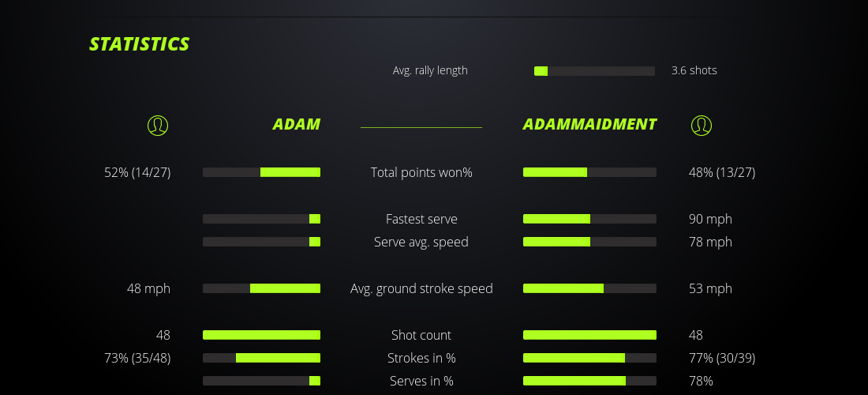The image size is (868, 395).
Task: Select the ADAMMAIDMENT player name heading
Action: (x=589, y=124)
